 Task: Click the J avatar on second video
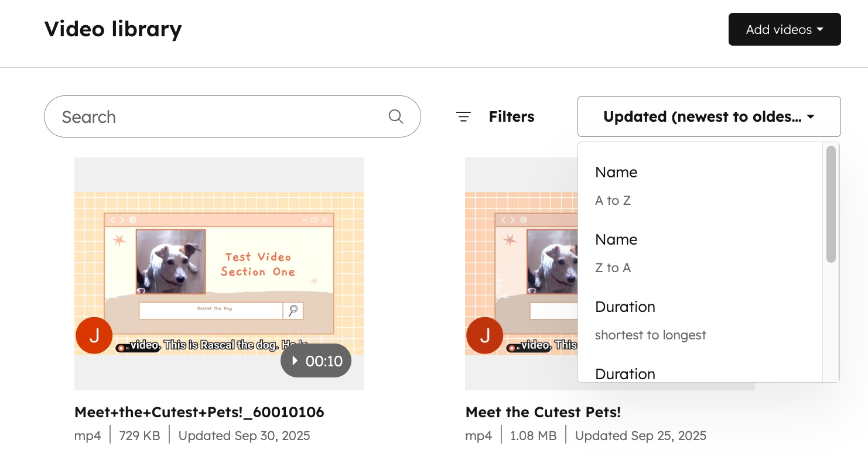click(x=484, y=336)
